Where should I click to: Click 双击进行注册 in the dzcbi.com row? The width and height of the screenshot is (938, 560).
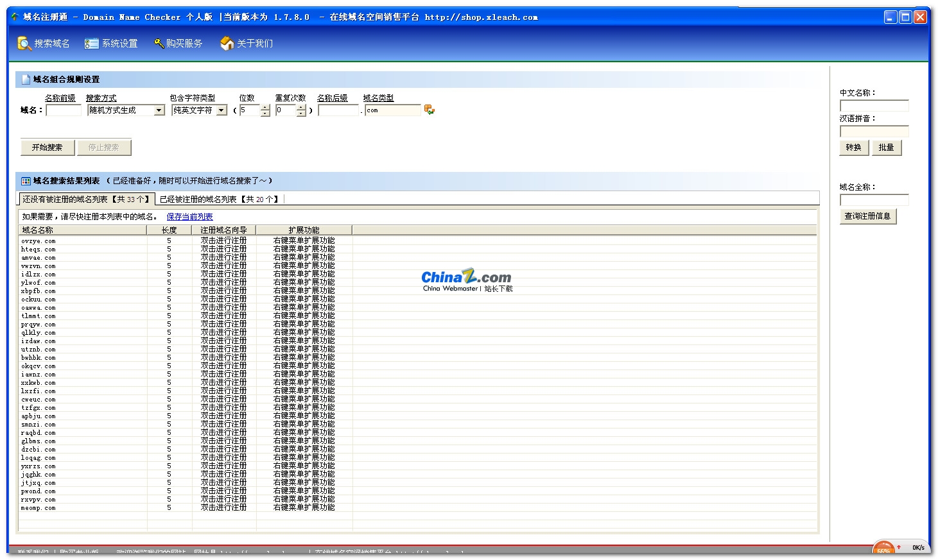(223, 449)
